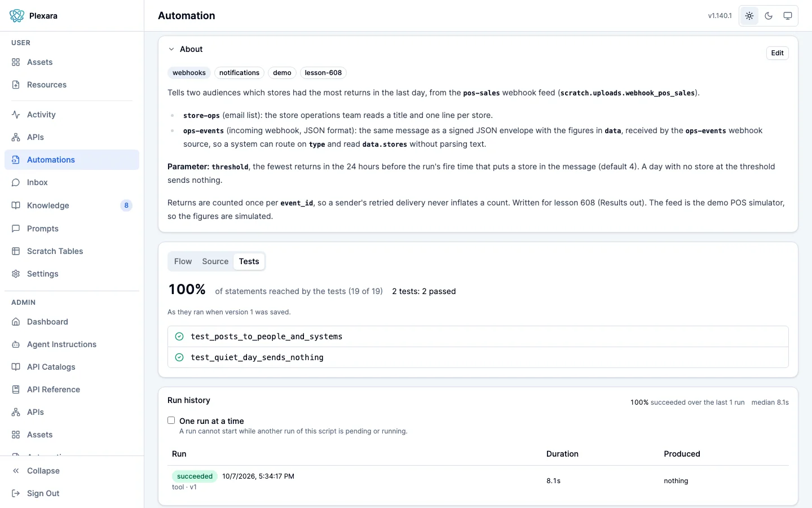Click the table icon beside Scratch Tables

(16, 251)
